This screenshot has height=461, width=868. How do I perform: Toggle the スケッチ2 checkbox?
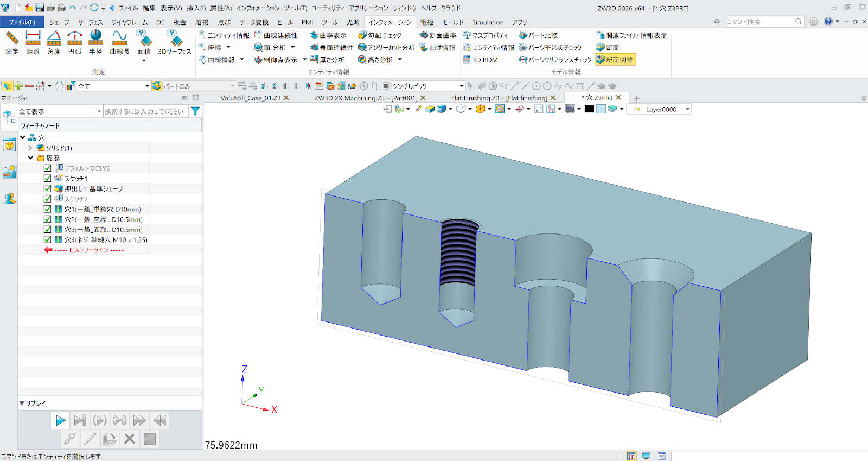point(48,199)
